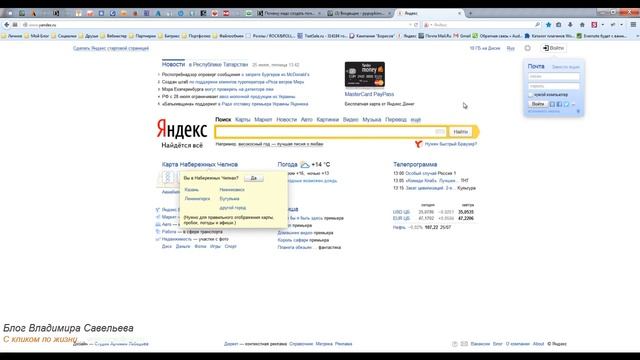Open the Друзья bookmarks folder
Screen dimensions: 640x360
pyautogui.click(x=88, y=36)
